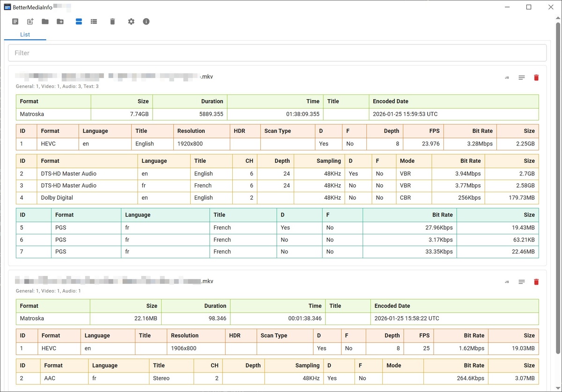Click the open file icon in toolbar

click(15, 22)
